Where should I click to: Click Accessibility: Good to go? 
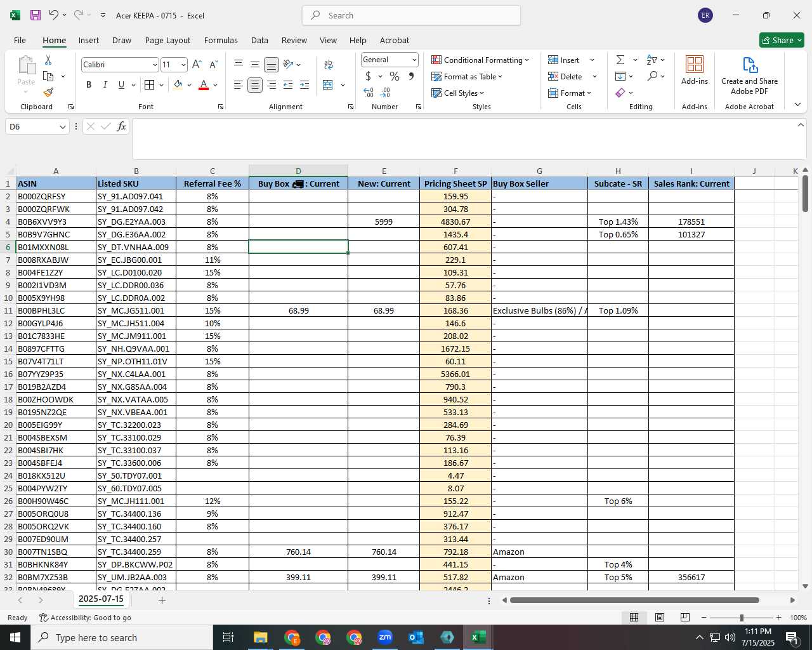point(85,618)
